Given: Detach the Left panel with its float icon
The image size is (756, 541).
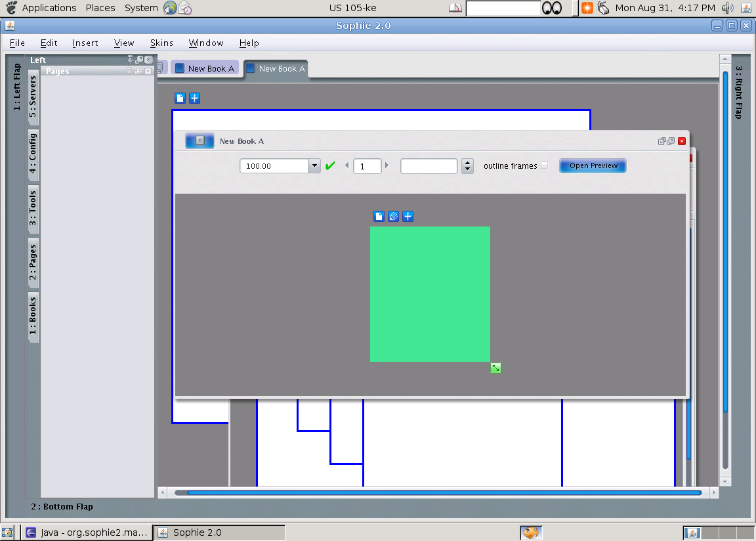Looking at the screenshot, I should (x=139, y=59).
